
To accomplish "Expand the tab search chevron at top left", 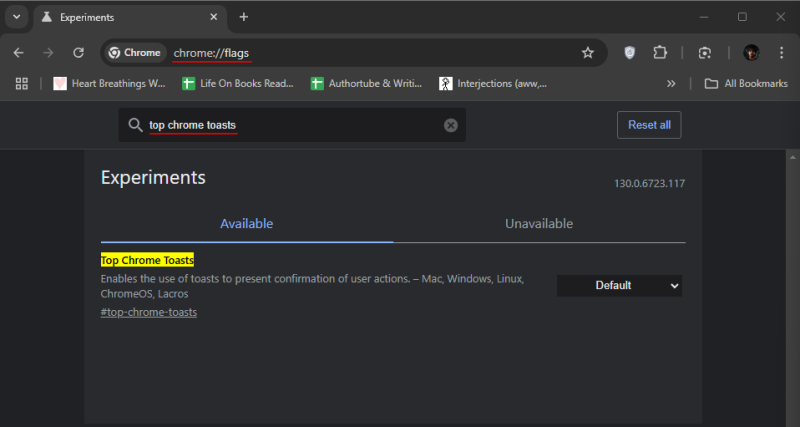I will 17,17.
